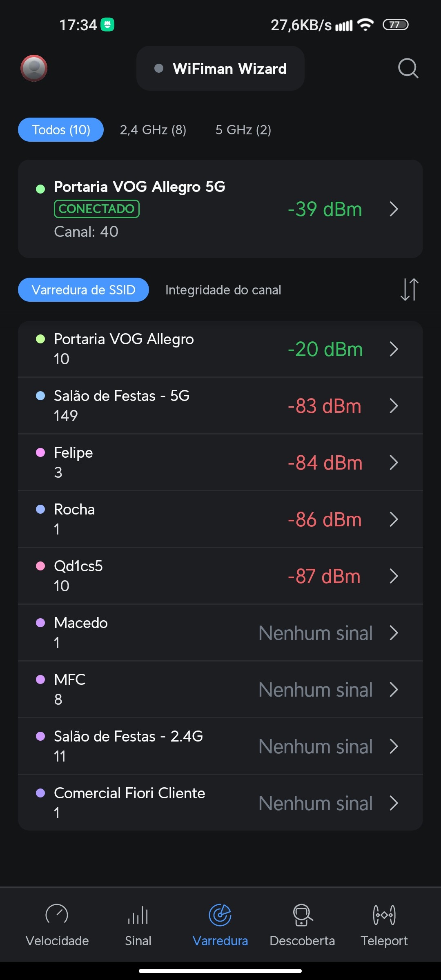Switch to Varredura de SSID tab
Image resolution: width=441 pixels, height=980 pixels.
pyautogui.click(x=83, y=290)
